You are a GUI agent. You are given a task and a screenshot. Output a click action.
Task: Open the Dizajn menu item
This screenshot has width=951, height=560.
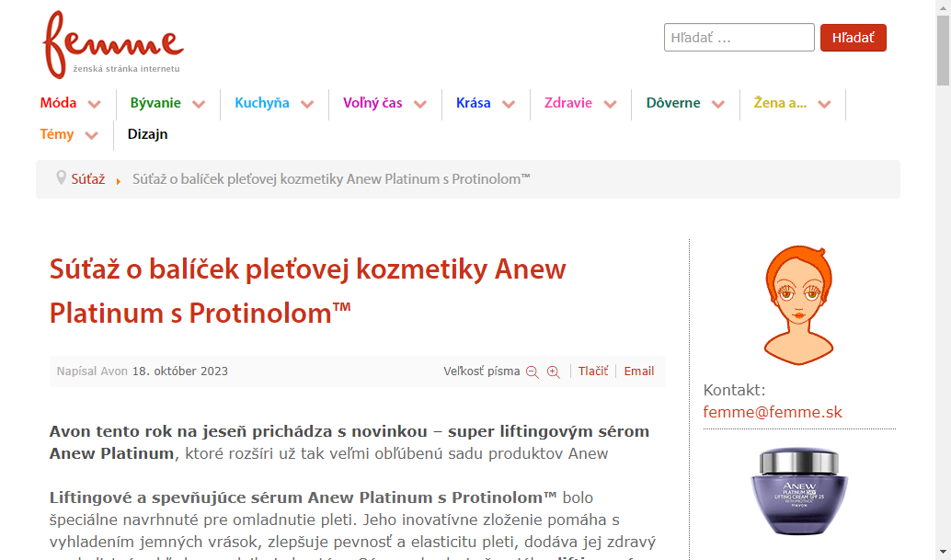pyautogui.click(x=147, y=134)
